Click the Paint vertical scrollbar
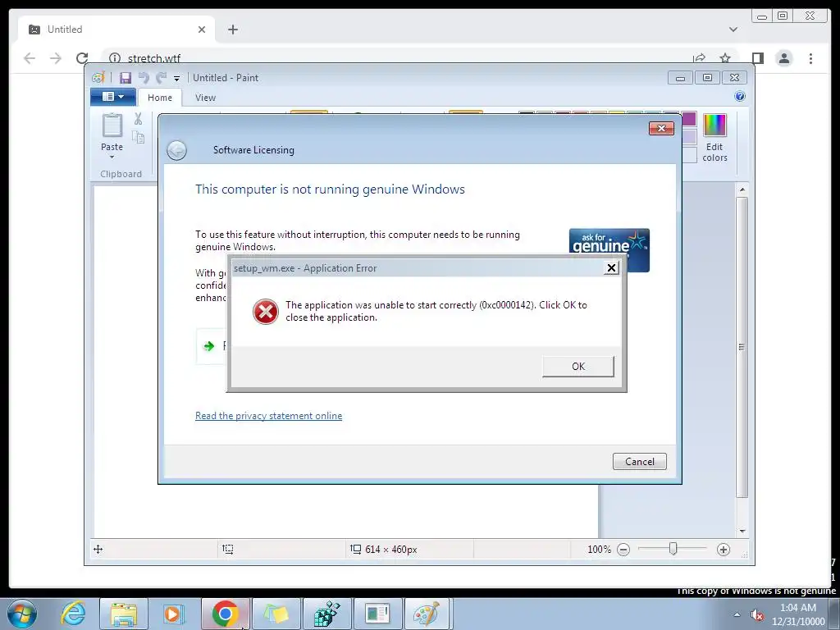The image size is (840, 630). click(742, 347)
